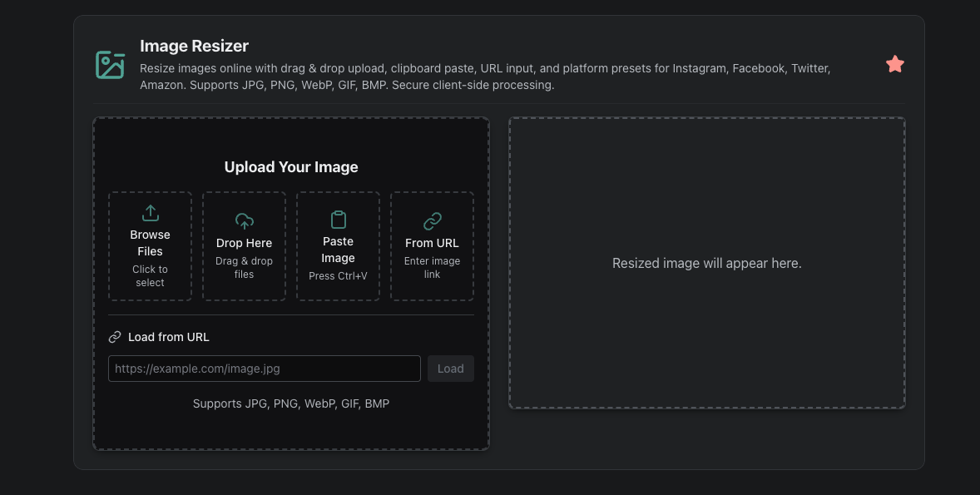Viewport: 980px width, 495px height.
Task: Click the Drag & drop files hint
Action: click(245, 268)
